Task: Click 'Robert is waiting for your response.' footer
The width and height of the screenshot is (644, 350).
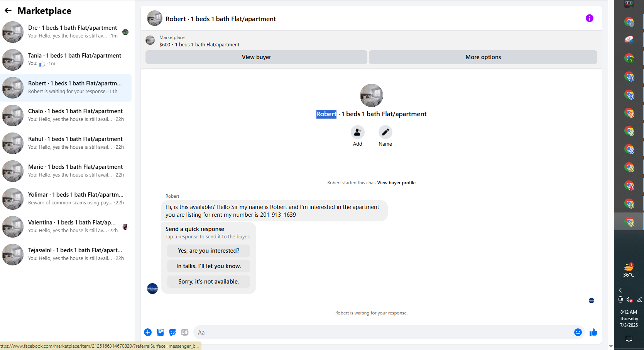Action: click(371, 313)
